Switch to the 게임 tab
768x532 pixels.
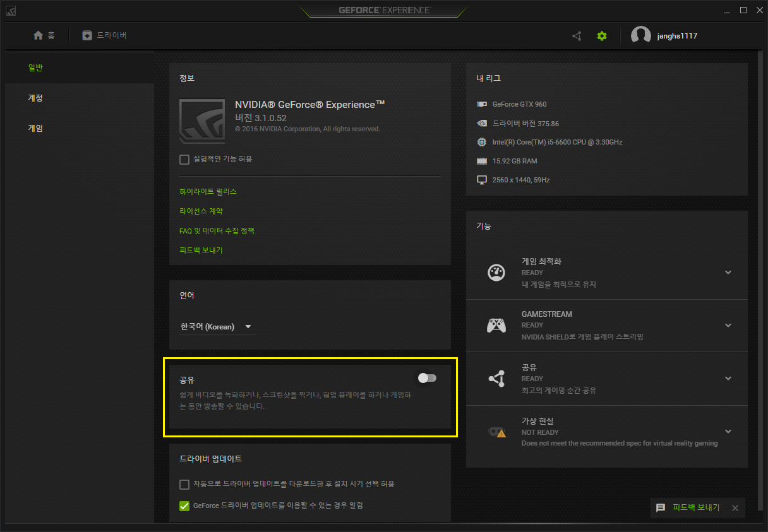(80, 128)
